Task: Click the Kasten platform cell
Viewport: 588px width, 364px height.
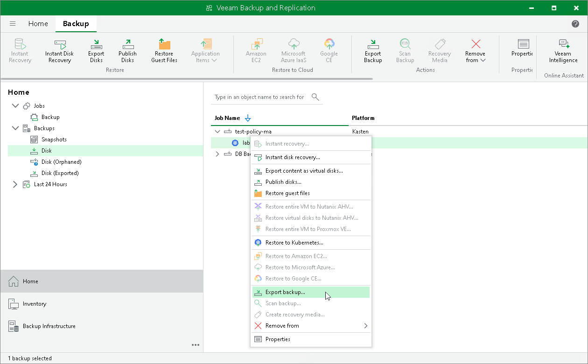Action: tap(360, 132)
